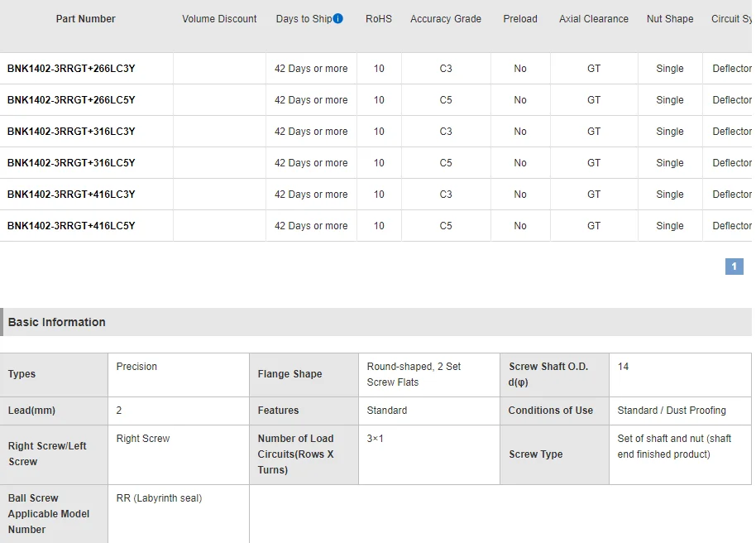756x543 pixels.
Task: Click page 1 pagination button
Action: point(734,267)
